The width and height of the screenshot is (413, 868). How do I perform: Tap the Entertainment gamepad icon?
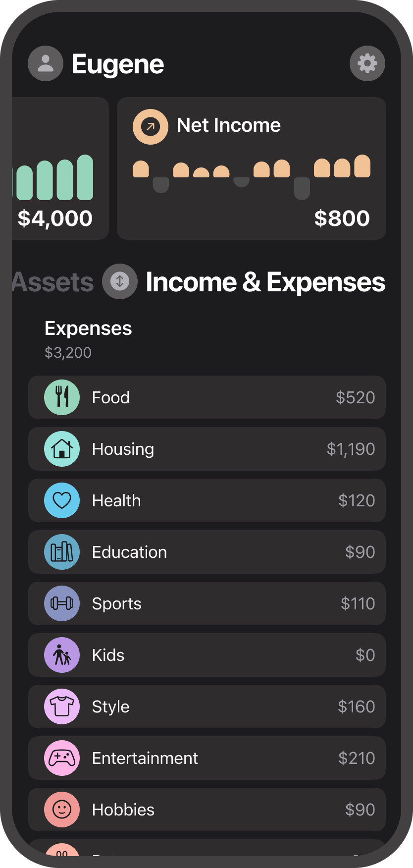62,758
